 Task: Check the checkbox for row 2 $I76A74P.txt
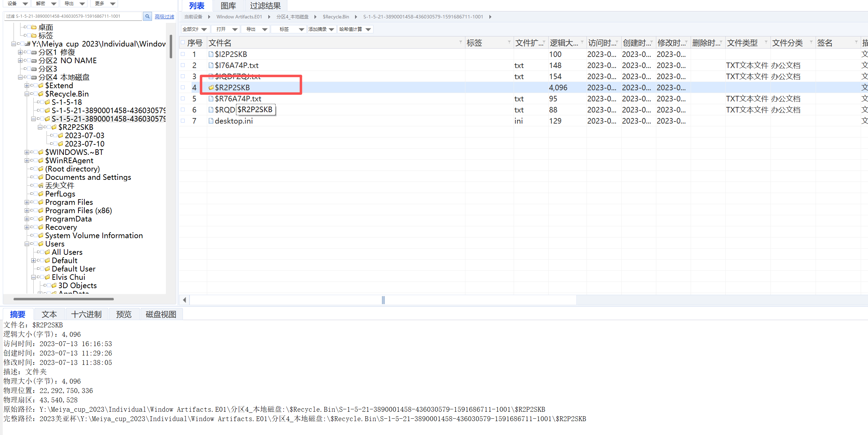pyautogui.click(x=183, y=65)
